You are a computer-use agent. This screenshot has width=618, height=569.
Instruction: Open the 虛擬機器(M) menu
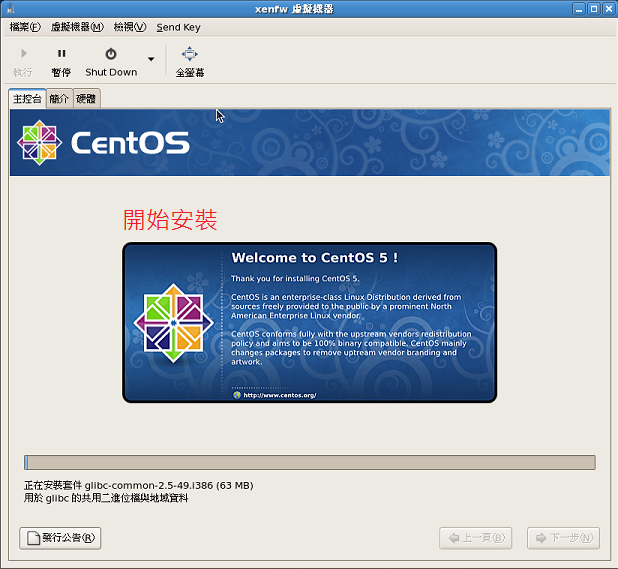(77, 27)
